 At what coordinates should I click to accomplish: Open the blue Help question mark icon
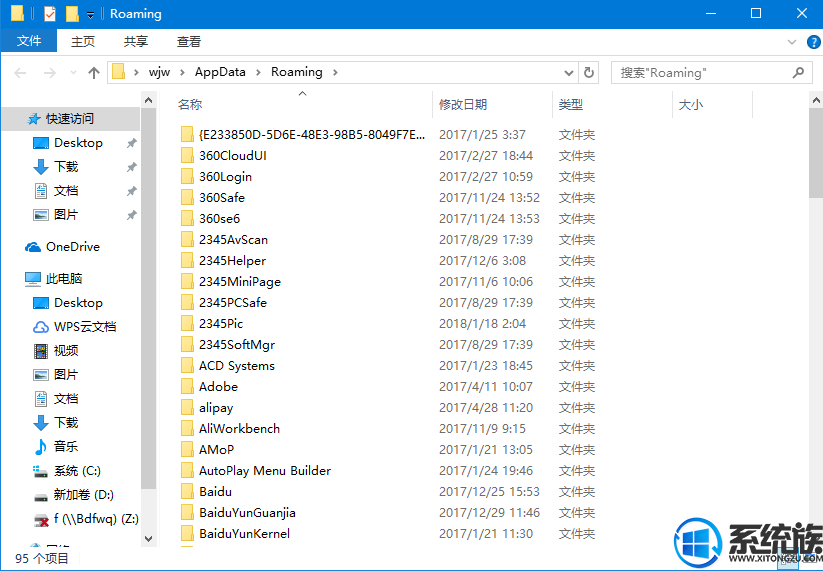pos(814,42)
